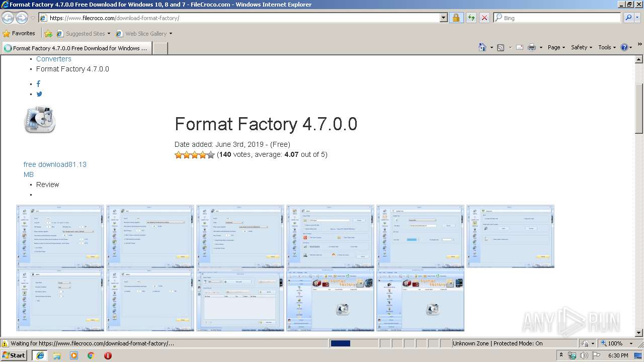Open the Safety menu

tap(582, 47)
